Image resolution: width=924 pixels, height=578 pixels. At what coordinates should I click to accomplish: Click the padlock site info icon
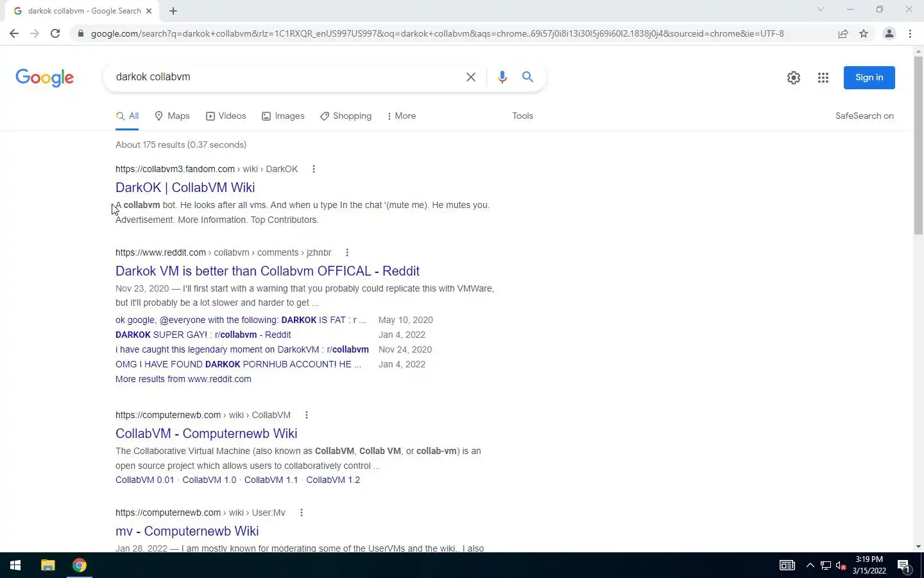[x=80, y=33]
